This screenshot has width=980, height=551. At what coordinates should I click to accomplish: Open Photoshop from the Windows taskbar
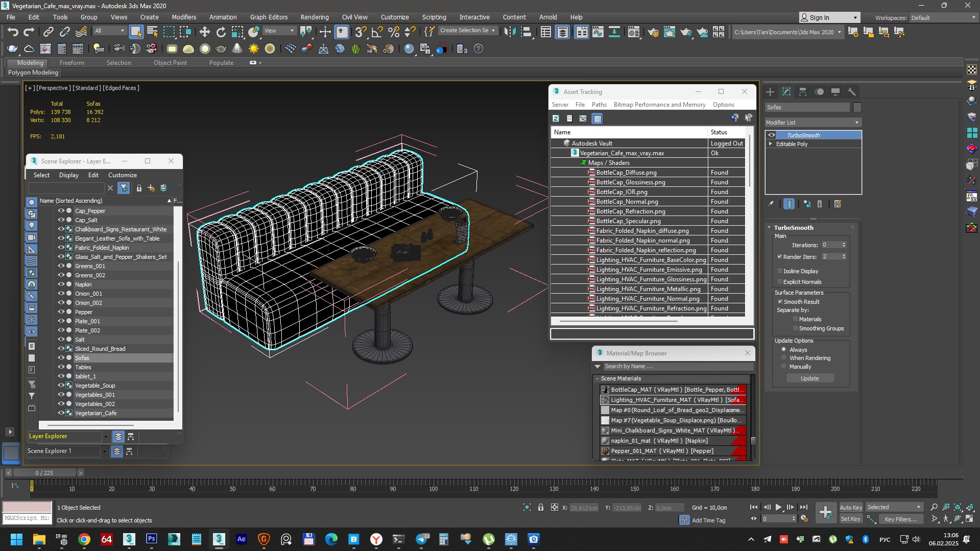(152, 539)
